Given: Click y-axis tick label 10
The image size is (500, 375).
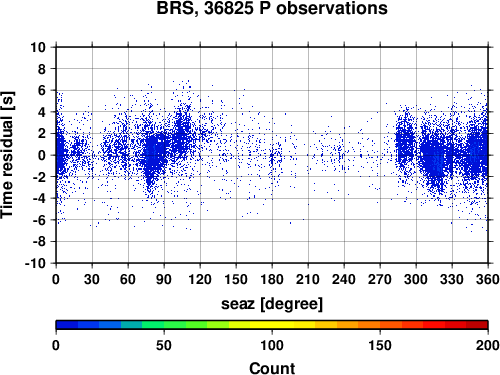Looking at the screenshot, I should click(x=38, y=47).
